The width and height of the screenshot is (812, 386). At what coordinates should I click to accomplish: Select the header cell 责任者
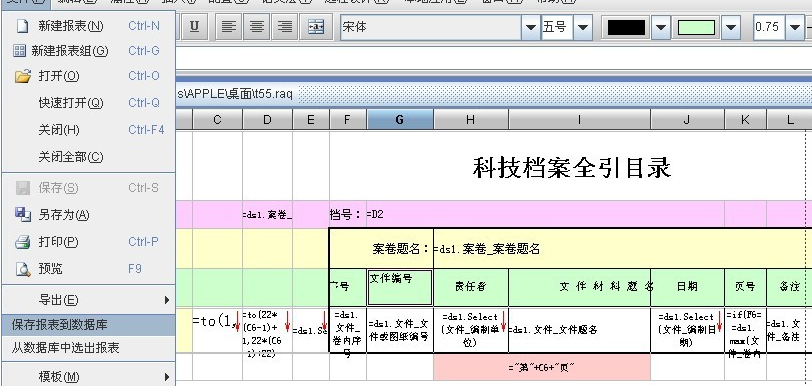click(x=471, y=288)
